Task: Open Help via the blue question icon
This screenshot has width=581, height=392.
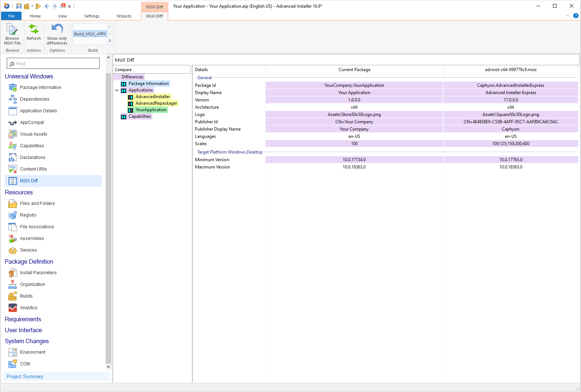Action: click(576, 16)
